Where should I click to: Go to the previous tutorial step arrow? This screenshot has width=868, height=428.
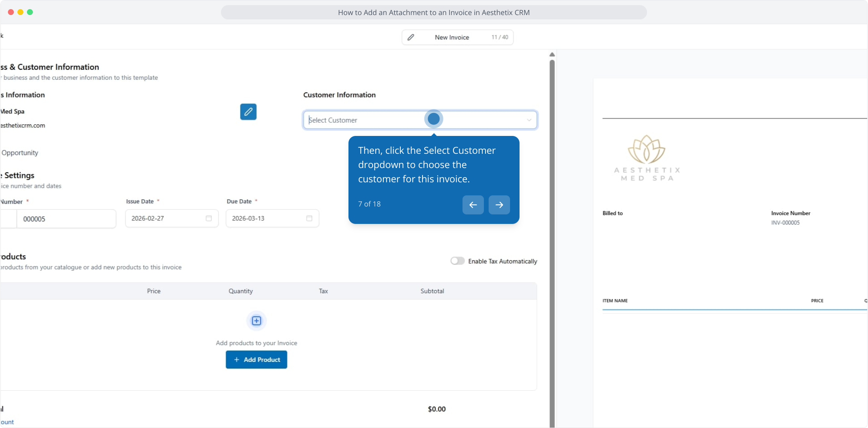473,205
